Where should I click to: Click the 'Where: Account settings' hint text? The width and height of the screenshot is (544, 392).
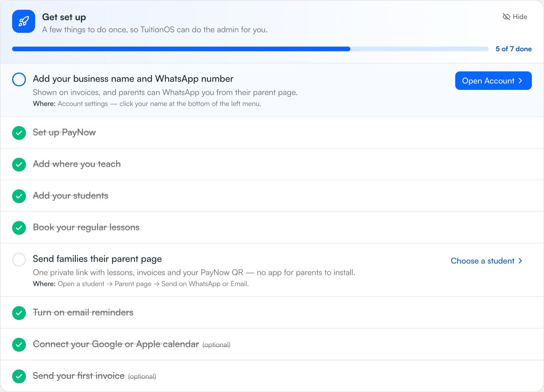[x=147, y=104]
